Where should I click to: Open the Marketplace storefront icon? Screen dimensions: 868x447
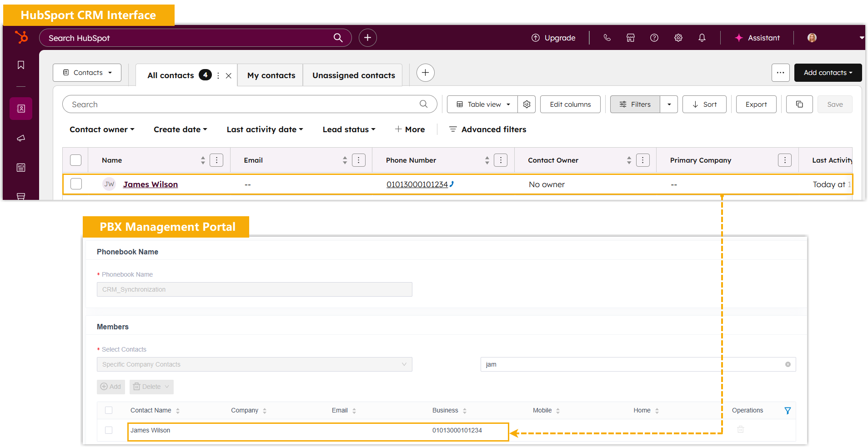(631, 38)
